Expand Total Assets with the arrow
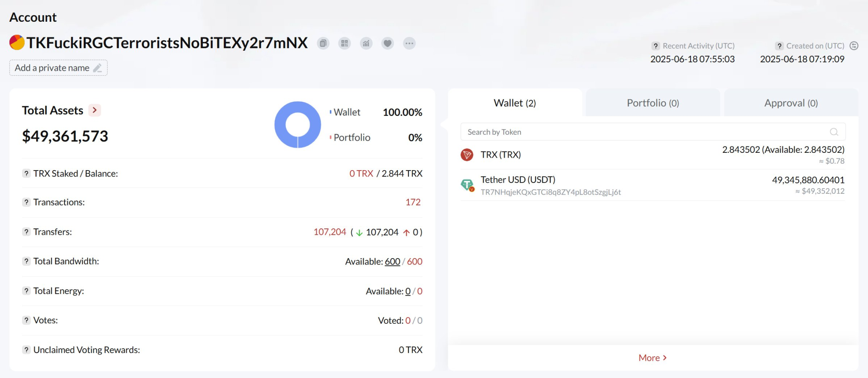The image size is (868, 378). pyautogui.click(x=95, y=110)
